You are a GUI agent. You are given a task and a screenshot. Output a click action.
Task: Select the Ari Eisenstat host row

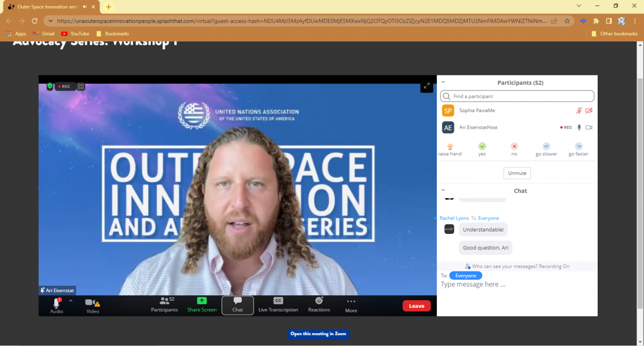tap(517, 127)
